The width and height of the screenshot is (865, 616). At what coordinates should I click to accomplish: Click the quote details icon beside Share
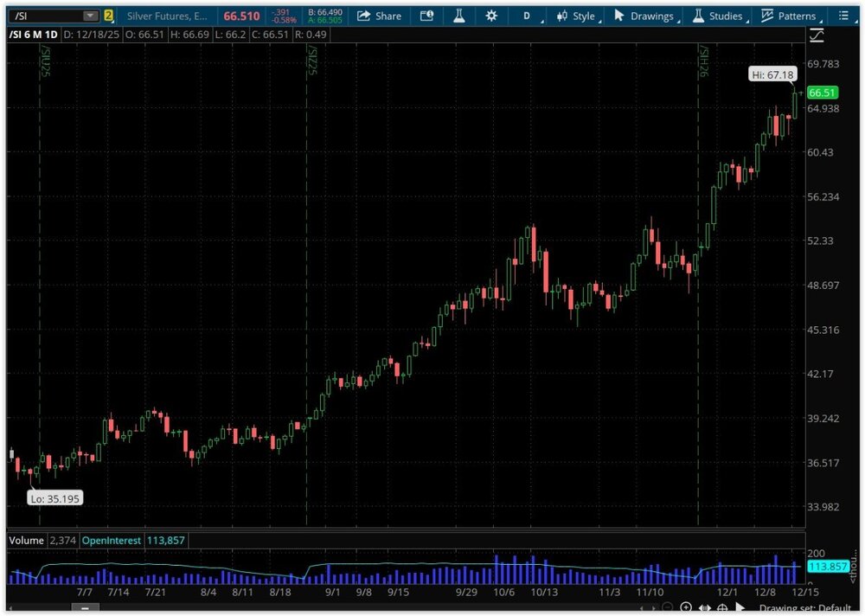tap(426, 16)
